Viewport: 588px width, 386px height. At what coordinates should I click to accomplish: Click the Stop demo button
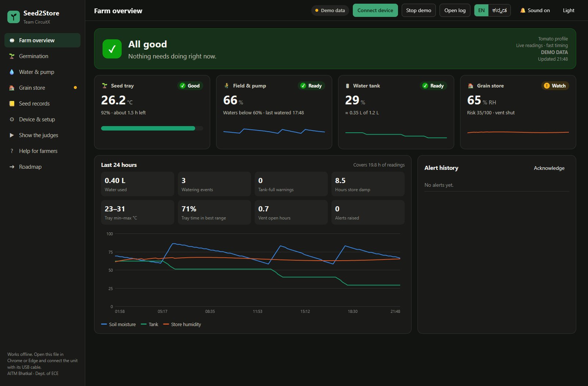point(419,10)
